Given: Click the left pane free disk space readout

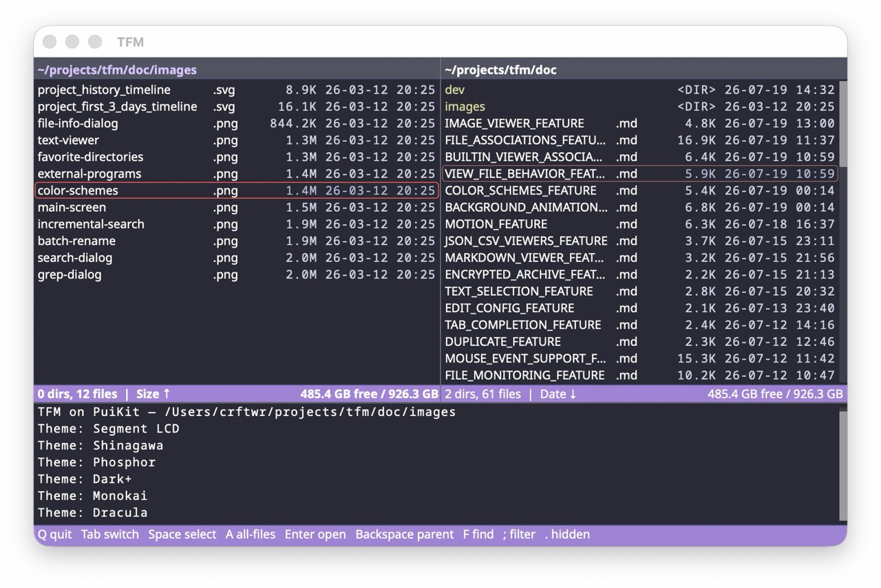Looking at the screenshot, I should pos(369,394).
